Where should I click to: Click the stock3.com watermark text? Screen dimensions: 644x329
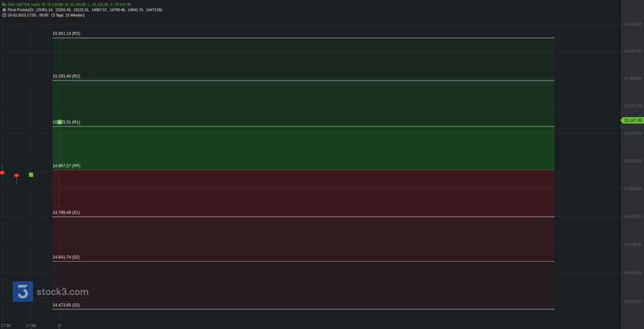[x=62, y=292]
